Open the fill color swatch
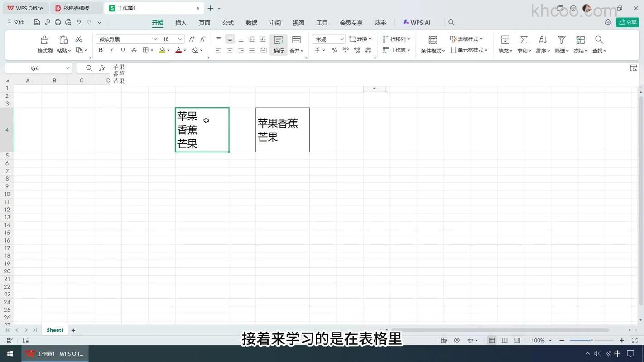The image size is (644, 362). [163, 50]
